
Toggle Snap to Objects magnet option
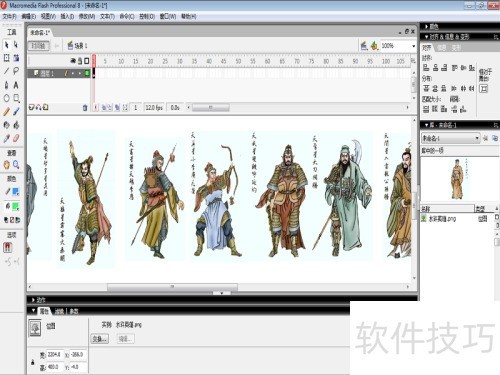pos(8,247)
